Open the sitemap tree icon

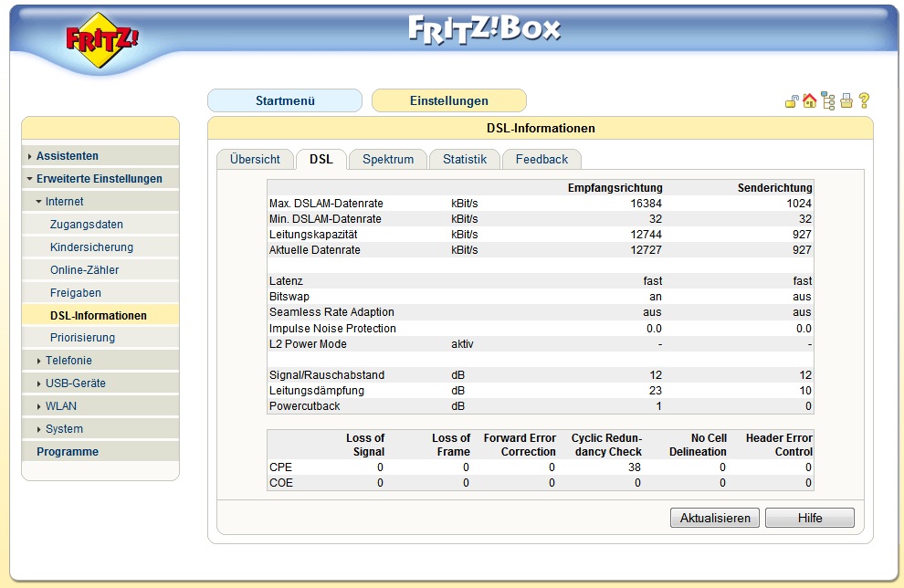(x=828, y=100)
